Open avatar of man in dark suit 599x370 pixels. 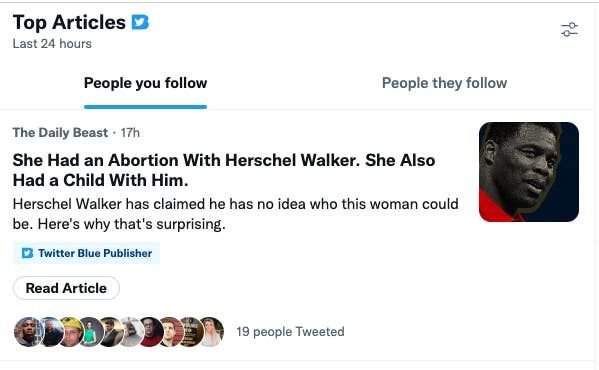click(112, 331)
